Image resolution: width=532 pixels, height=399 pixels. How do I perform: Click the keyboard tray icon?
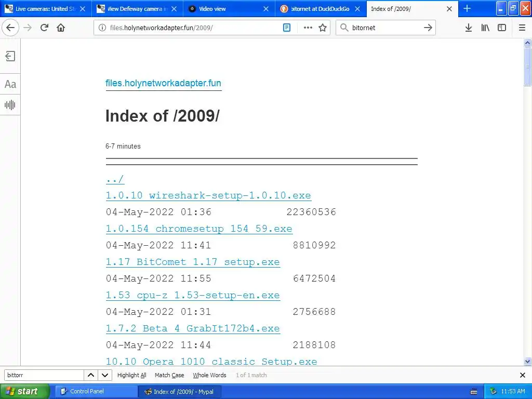474,392
